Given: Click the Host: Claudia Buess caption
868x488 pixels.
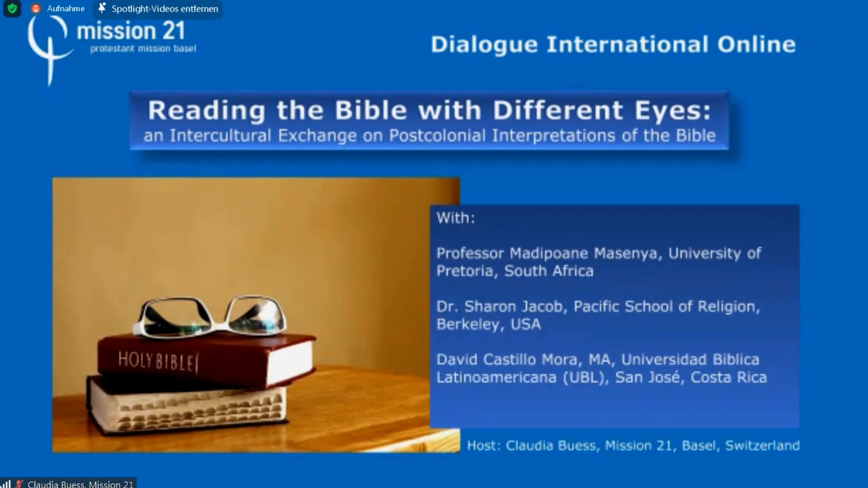Looking at the screenshot, I should click(x=633, y=446).
